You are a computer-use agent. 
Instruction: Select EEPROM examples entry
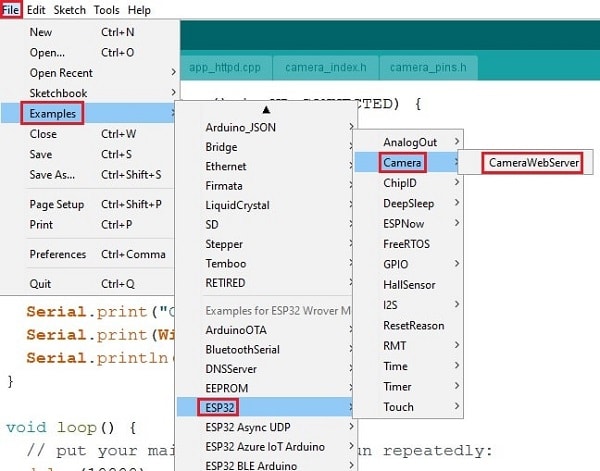point(266,388)
